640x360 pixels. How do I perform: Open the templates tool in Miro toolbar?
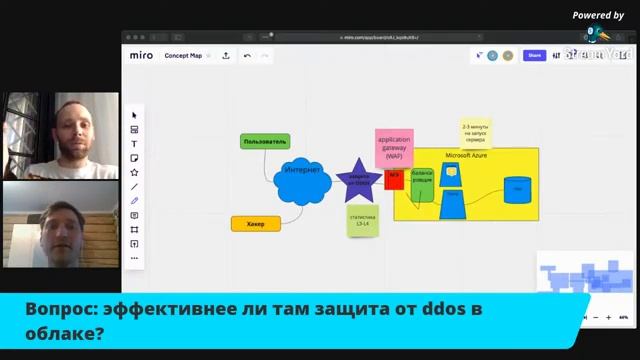(x=134, y=130)
